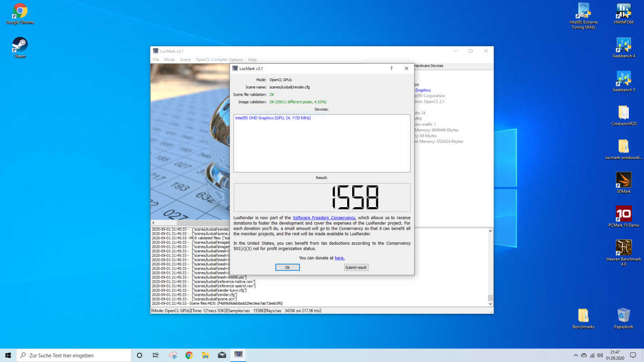Click the Image validation OK text
This screenshot has height=362, width=644.
(x=298, y=102)
